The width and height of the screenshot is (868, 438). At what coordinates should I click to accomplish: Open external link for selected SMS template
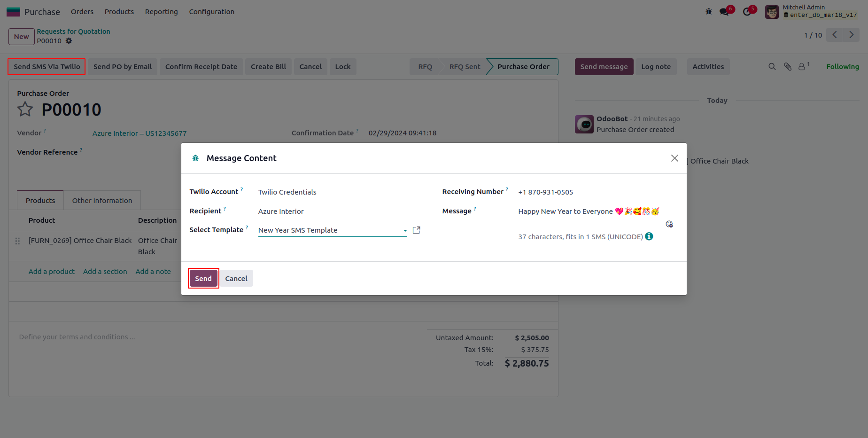[416, 230]
